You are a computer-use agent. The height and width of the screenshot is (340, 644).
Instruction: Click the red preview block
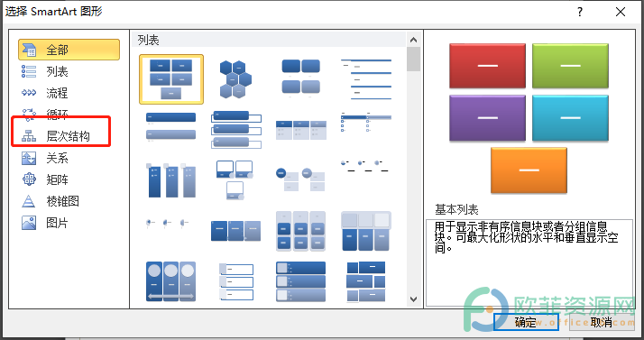coord(488,66)
